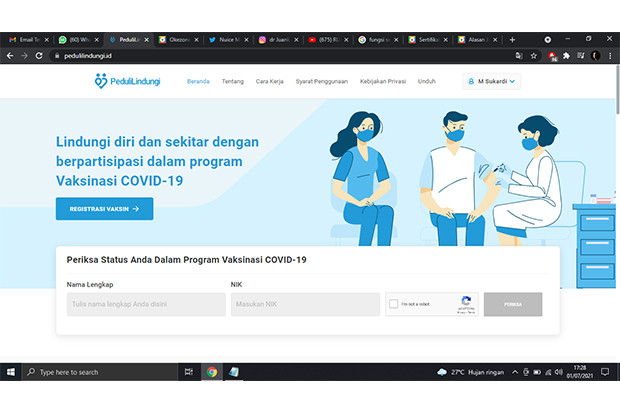Click the address bar URL pedulilindungi.id
Image resolution: width=620 pixels, height=413 pixels.
(x=88, y=56)
